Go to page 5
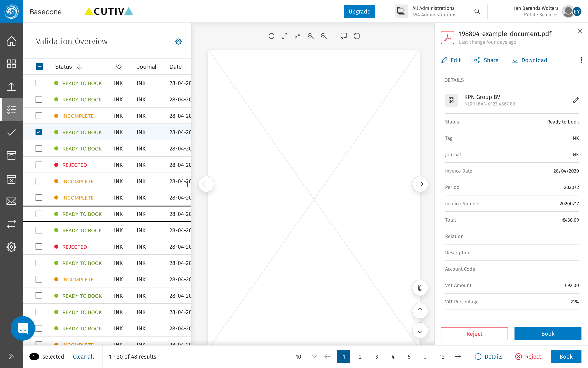This screenshot has height=368, width=588. pos(409,357)
